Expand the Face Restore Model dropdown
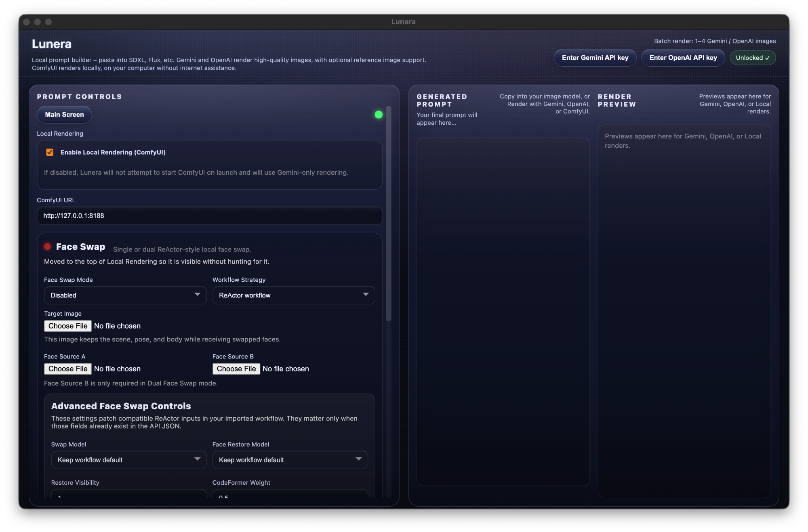808x532 pixels. (290, 460)
